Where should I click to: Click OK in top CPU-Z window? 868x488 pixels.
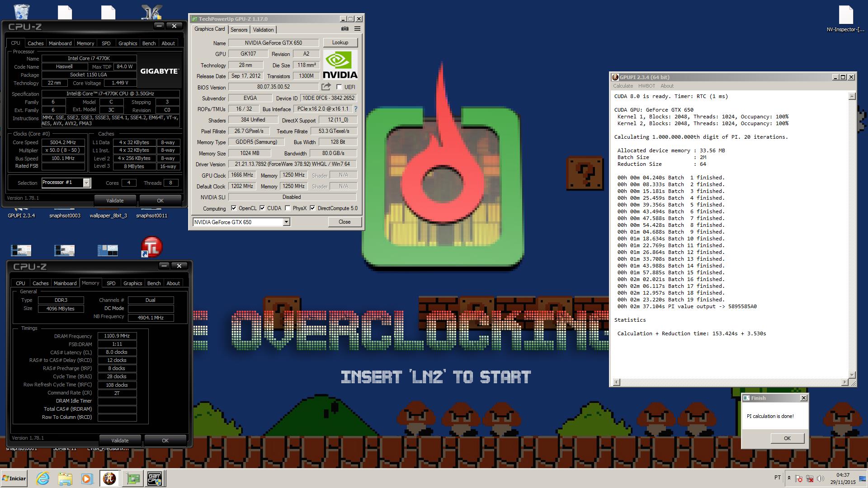(160, 201)
